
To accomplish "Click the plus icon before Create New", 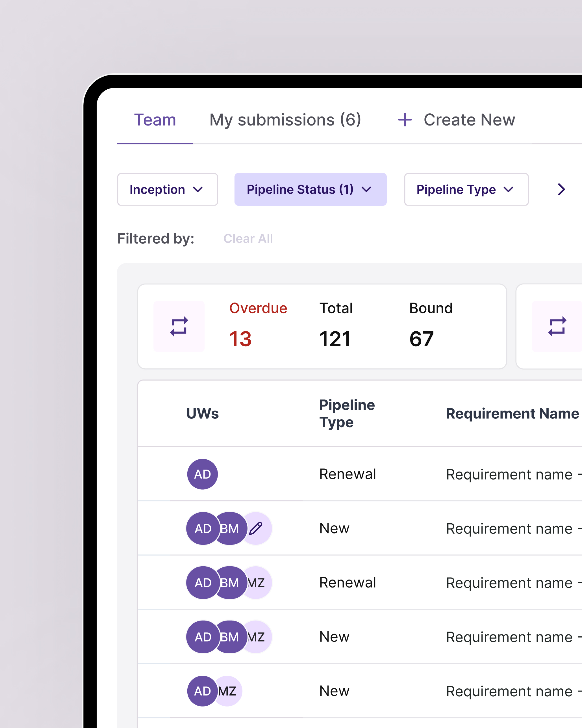I will click(x=405, y=120).
